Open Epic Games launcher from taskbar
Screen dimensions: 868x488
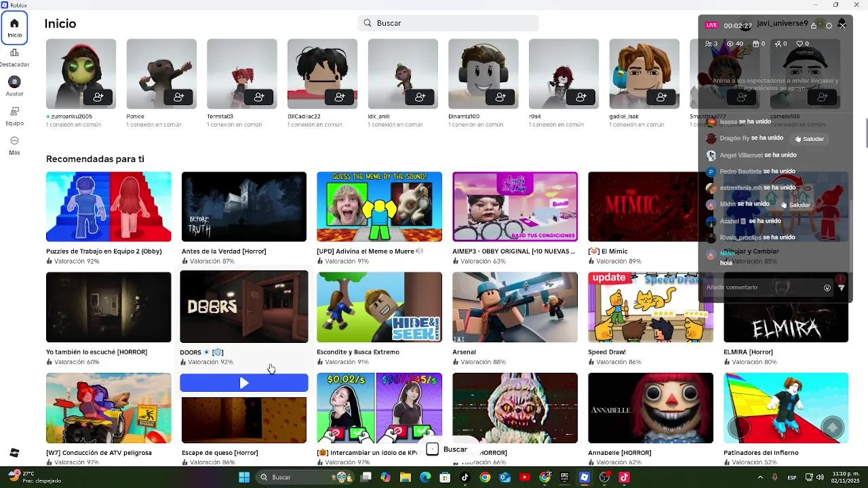click(564, 477)
